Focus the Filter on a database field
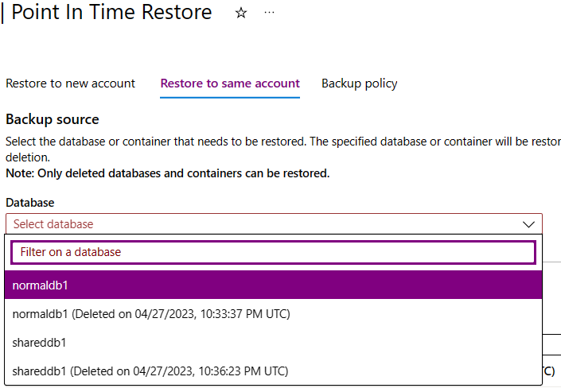This screenshot has height=392, width=561. coord(273,252)
